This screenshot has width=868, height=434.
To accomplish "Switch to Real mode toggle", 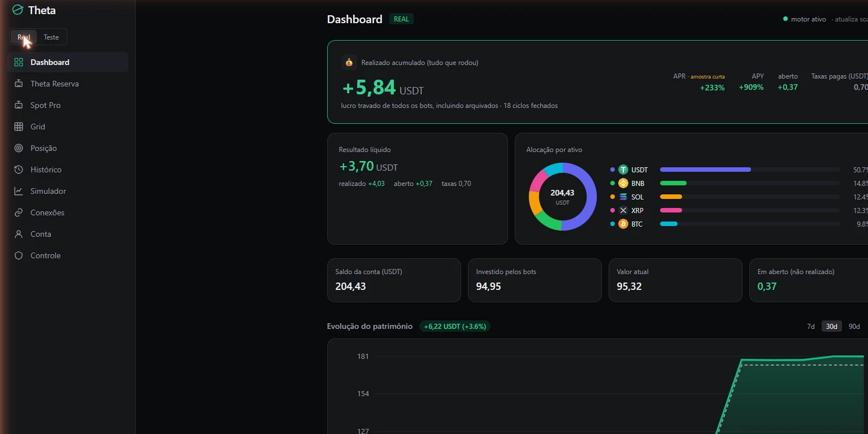I will coord(24,37).
